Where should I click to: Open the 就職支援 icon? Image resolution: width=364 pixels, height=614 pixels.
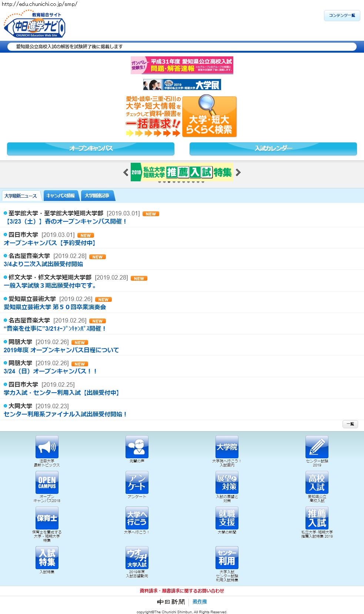pyautogui.click(x=227, y=518)
